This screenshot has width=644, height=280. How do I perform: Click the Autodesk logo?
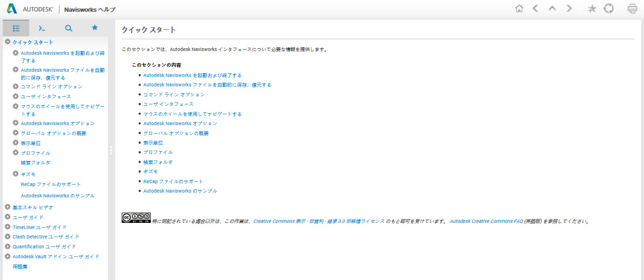click(31, 9)
